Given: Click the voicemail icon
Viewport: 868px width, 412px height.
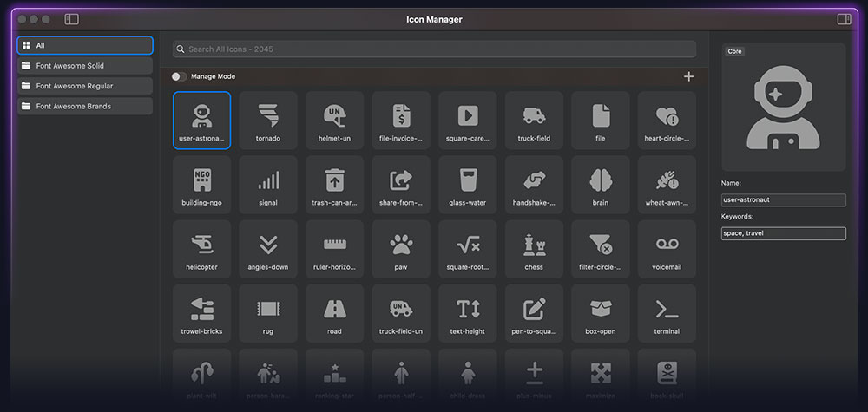Looking at the screenshot, I should point(667,249).
